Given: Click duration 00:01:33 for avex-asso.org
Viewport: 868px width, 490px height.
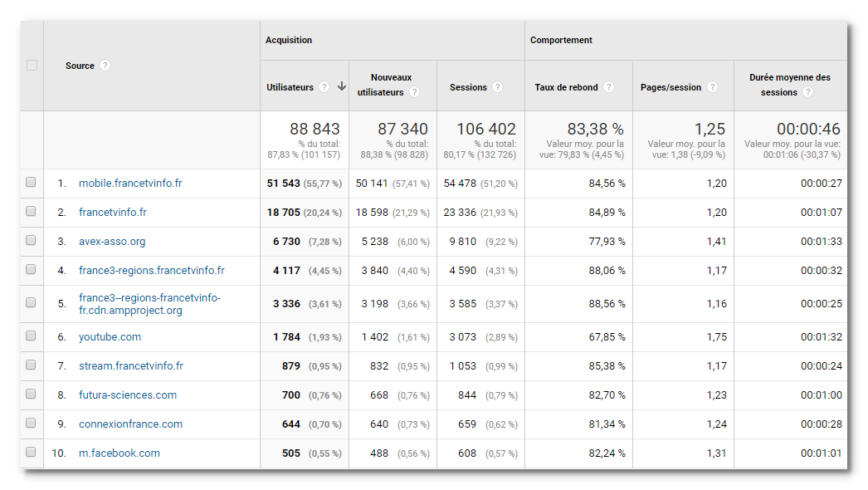Looking at the screenshot, I should coord(821,242).
